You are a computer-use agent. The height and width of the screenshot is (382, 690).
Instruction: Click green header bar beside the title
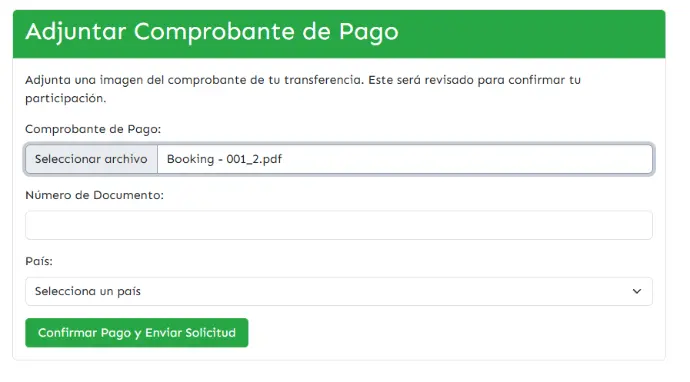pyautogui.click(x=528, y=34)
